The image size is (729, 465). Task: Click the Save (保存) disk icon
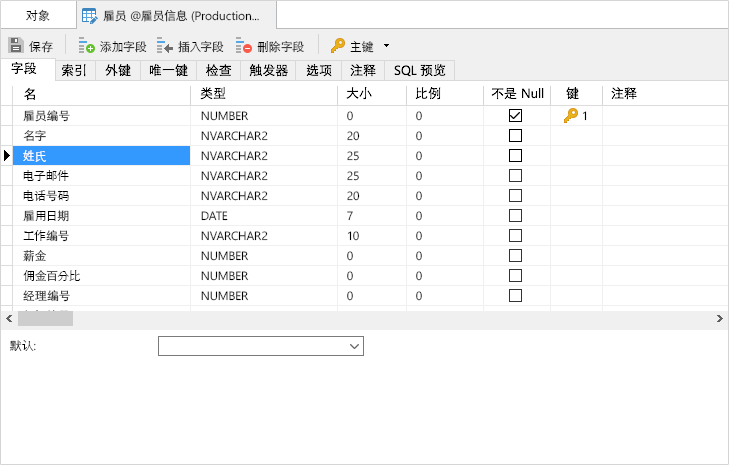pyautogui.click(x=16, y=46)
